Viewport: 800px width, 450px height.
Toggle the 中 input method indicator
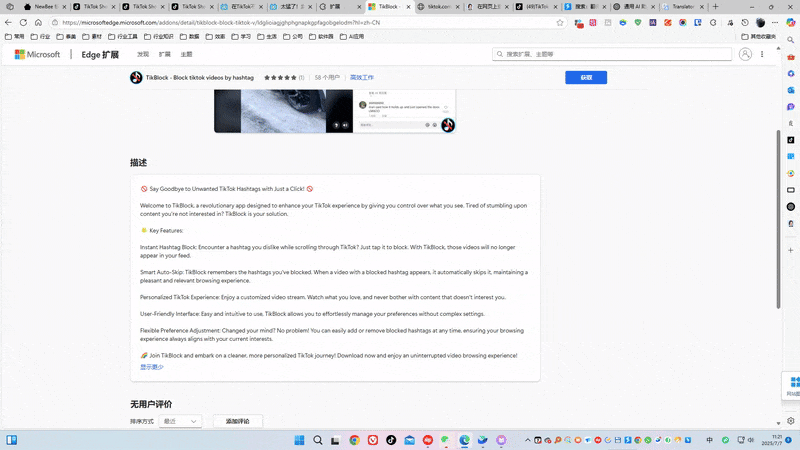coord(709,440)
